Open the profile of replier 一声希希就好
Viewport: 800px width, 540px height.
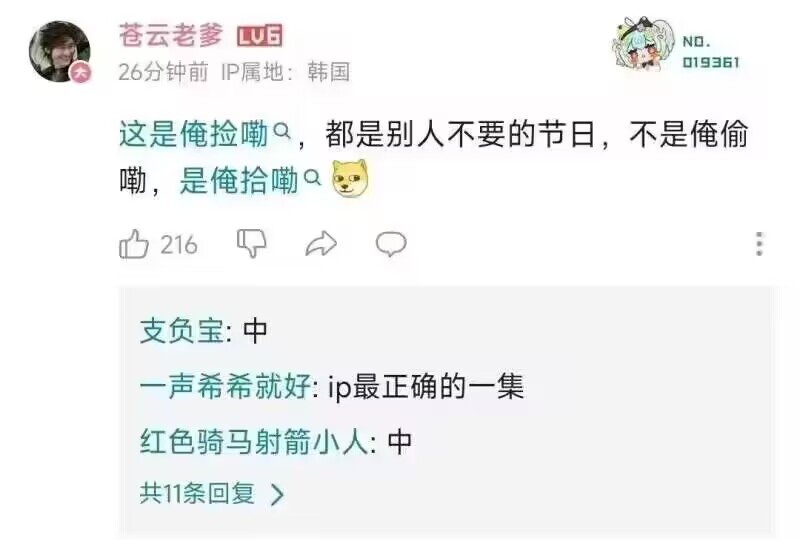225,386
